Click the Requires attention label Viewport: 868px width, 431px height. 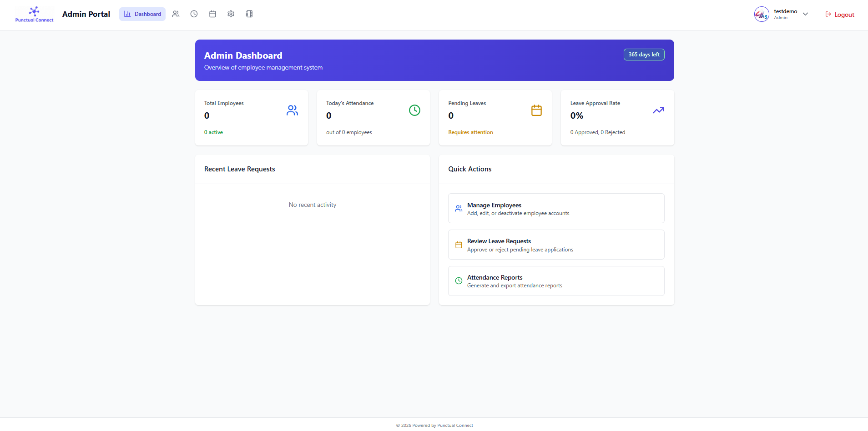[470, 132]
